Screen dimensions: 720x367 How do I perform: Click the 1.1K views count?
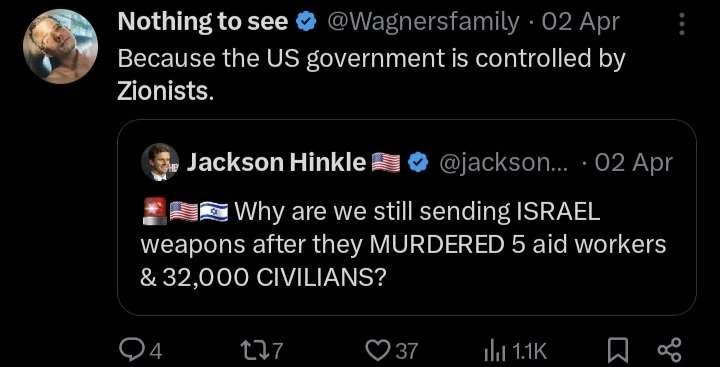(528, 352)
